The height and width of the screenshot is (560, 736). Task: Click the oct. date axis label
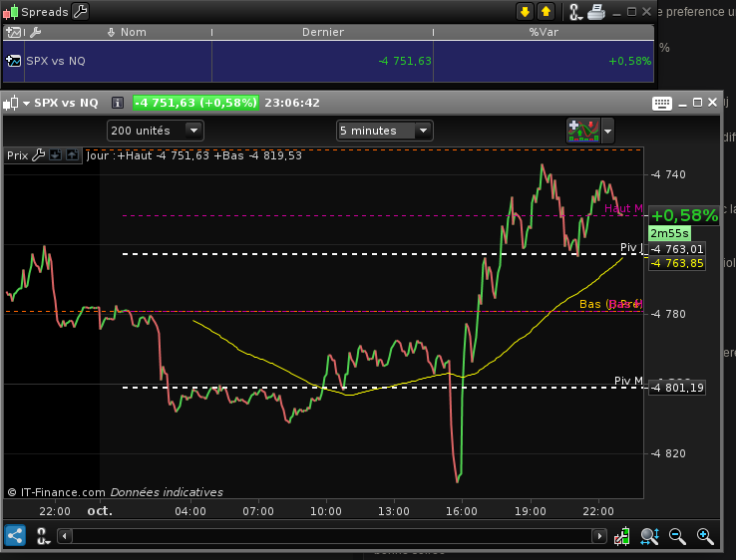pyautogui.click(x=100, y=511)
